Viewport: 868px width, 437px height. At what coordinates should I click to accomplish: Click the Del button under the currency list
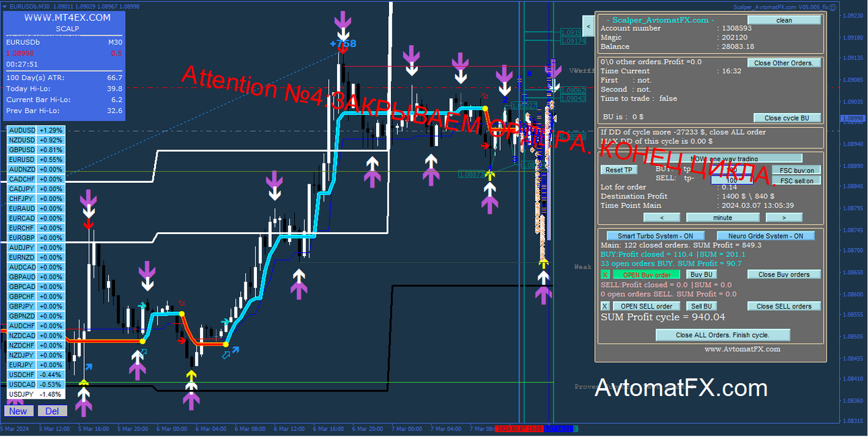(x=52, y=411)
